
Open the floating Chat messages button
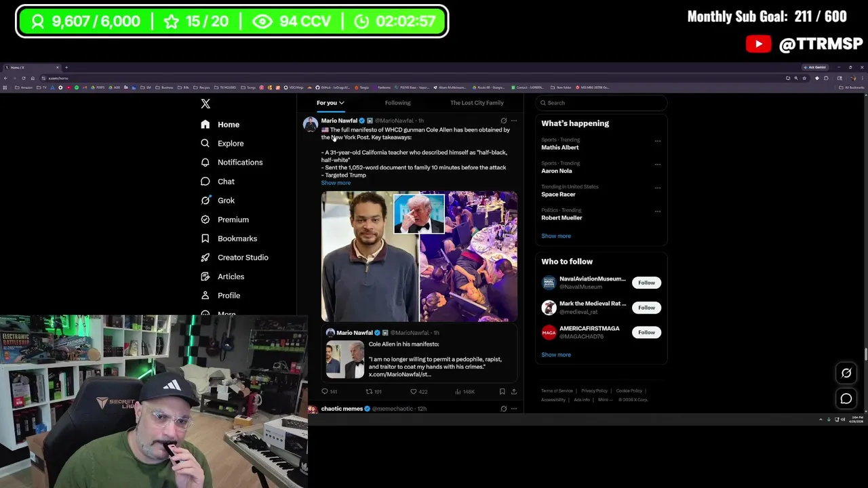click(846, 399)
